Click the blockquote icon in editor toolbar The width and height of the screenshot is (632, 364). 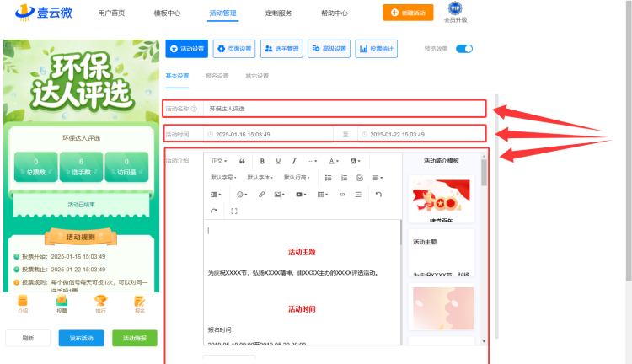tap(242, 161)
